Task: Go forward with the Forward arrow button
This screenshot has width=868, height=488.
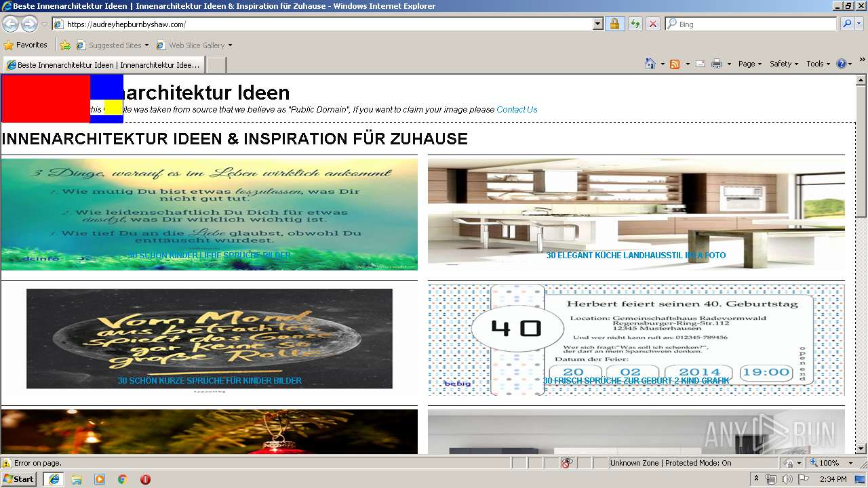Action: (x=29, y=24)
